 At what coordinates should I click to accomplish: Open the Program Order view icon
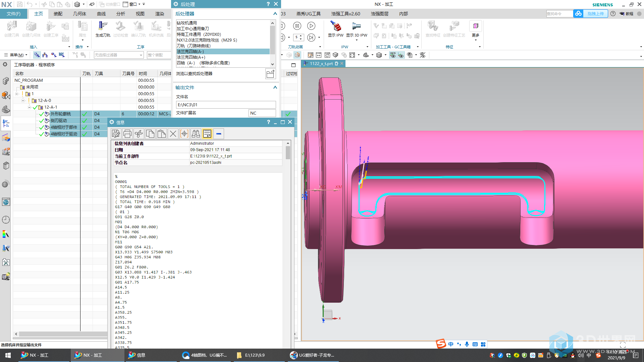point(37,55)
